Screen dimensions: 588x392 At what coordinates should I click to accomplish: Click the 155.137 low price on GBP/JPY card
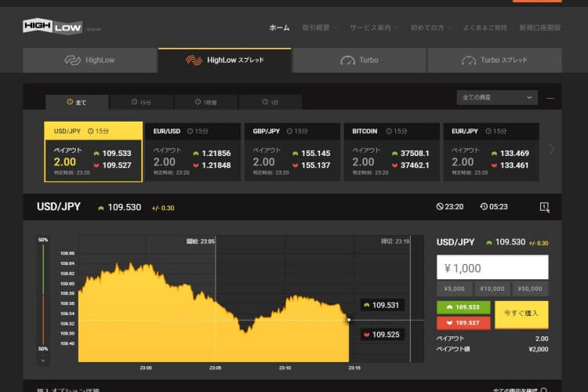(316, 165)
